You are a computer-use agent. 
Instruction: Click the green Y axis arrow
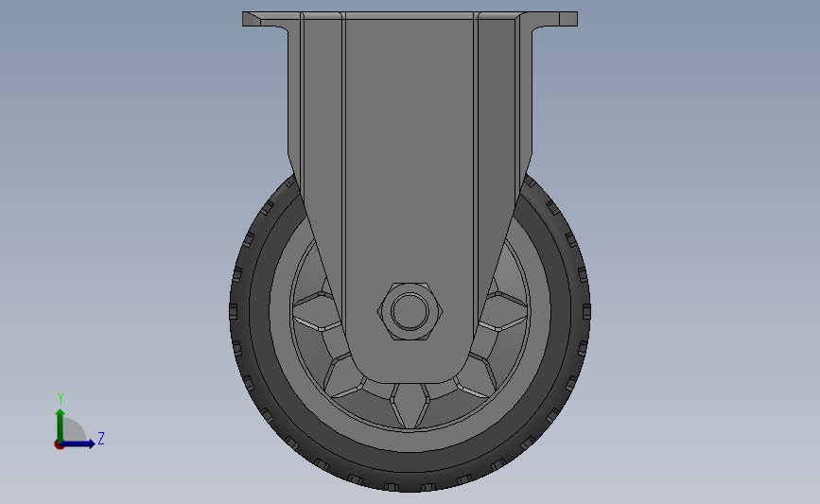pos(61,425)
